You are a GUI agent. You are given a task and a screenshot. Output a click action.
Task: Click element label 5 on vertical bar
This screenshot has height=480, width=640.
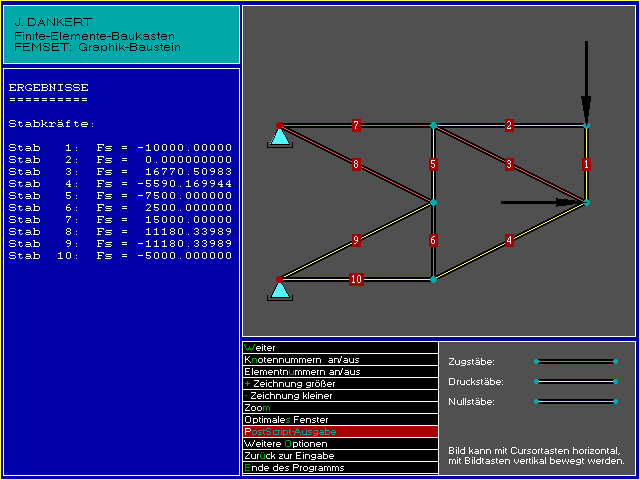coord(433,164)
